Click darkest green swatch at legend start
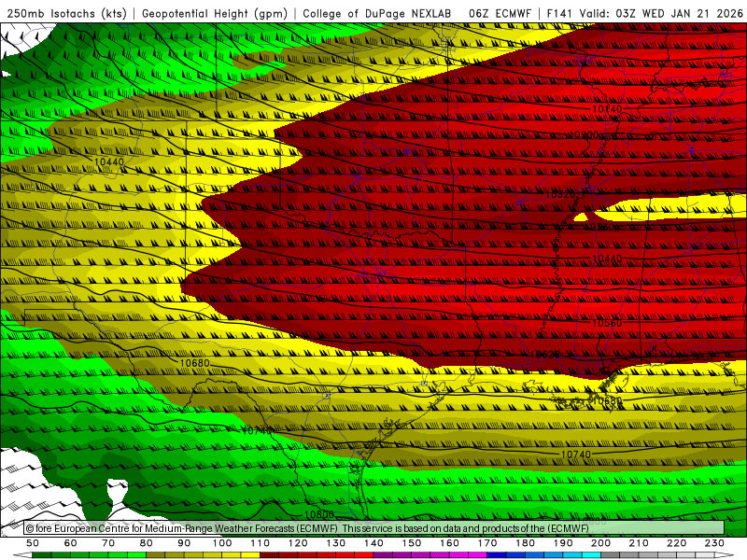Screen dimensions: 747x560 tap(41, 555)
